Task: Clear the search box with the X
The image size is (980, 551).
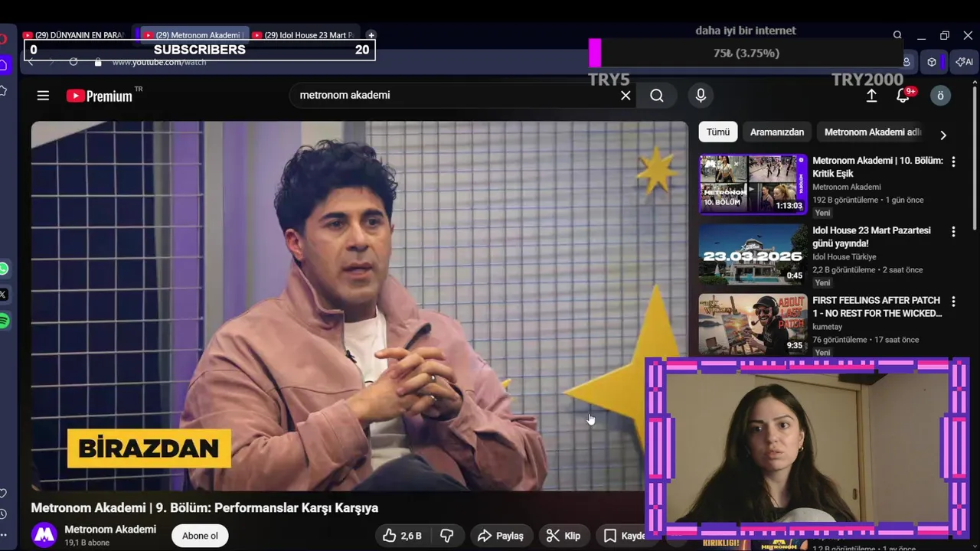Action: pos(626,96)
